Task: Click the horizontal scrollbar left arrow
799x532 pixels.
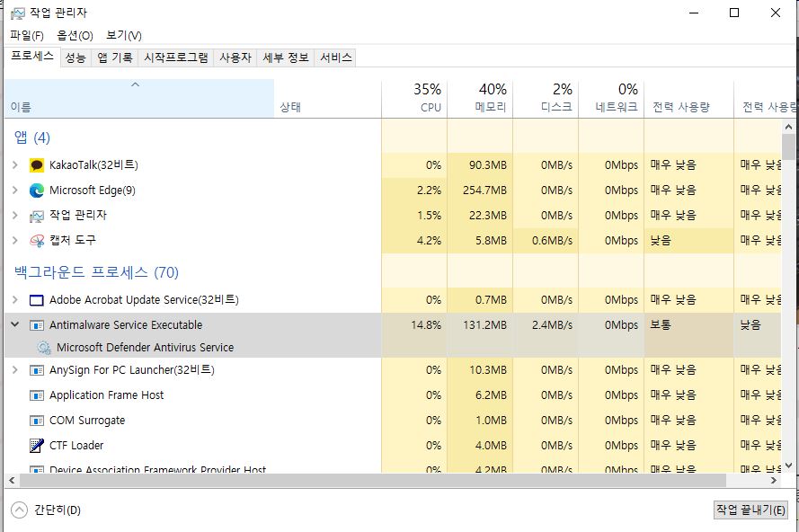Action: pos(12,480)
